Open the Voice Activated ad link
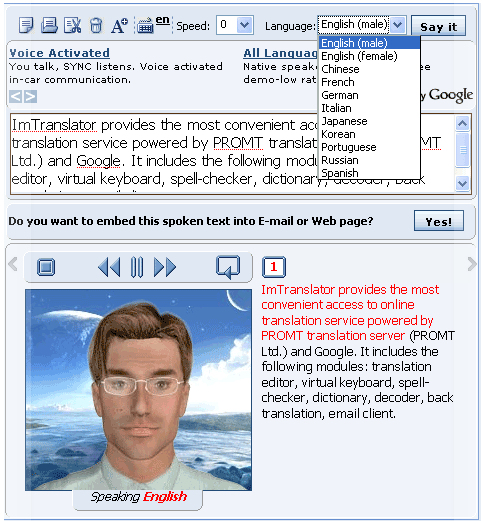 [x=59, y=53]
